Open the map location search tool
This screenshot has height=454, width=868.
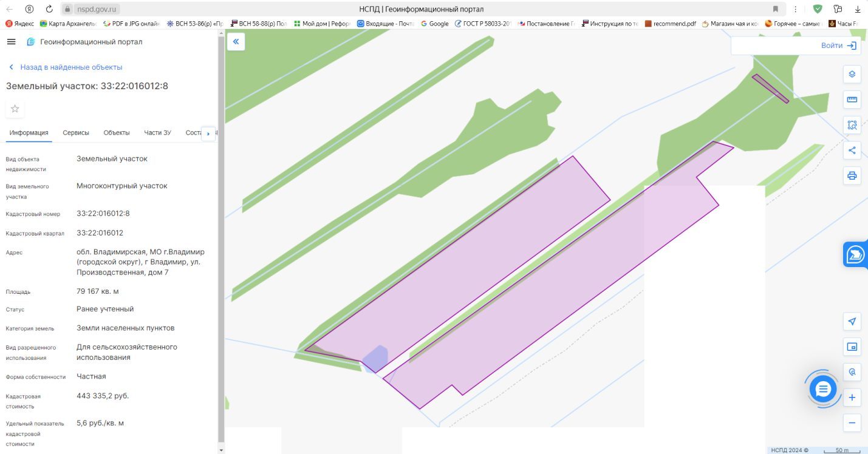point(852,372)
